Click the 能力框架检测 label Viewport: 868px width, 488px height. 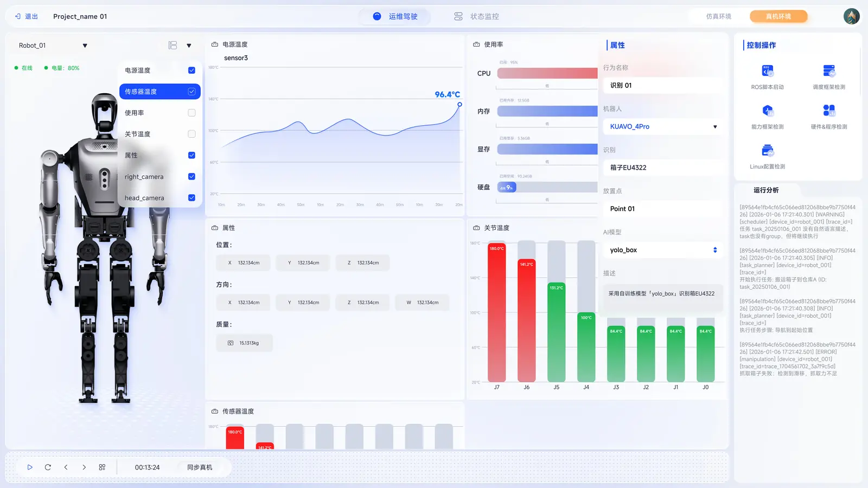767,127
